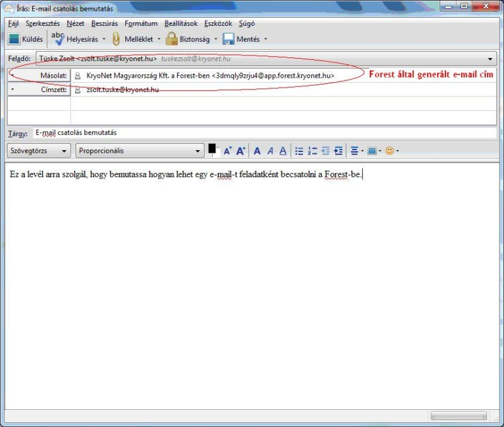Pick text color from black swatch
Viewport: 504px width, 427px height.
pos(212,149)
